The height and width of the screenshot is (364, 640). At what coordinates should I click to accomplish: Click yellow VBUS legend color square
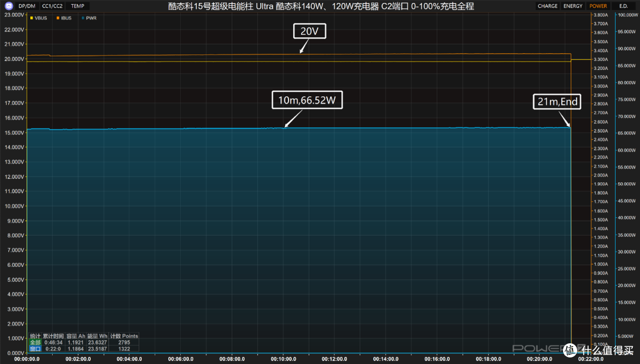click(x=31, y=18)
